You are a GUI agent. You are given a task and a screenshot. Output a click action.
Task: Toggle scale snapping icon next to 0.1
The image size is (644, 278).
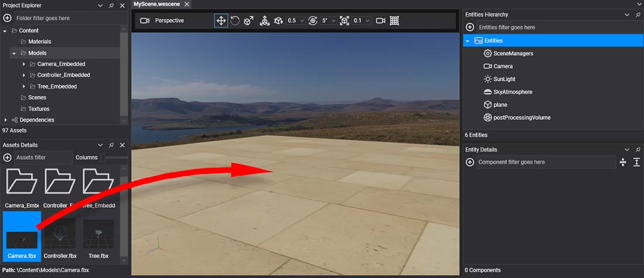344,20
